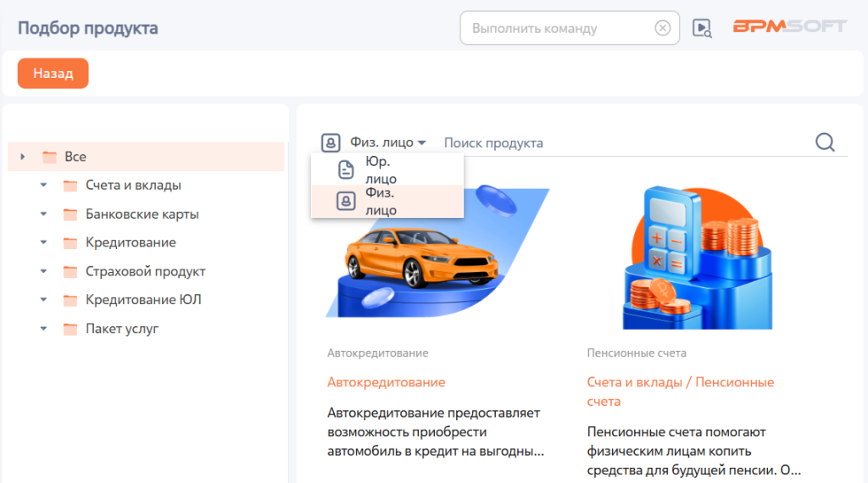
Task: Select Юр. лицо from the dropdown menu
Action: pos(387,169)
